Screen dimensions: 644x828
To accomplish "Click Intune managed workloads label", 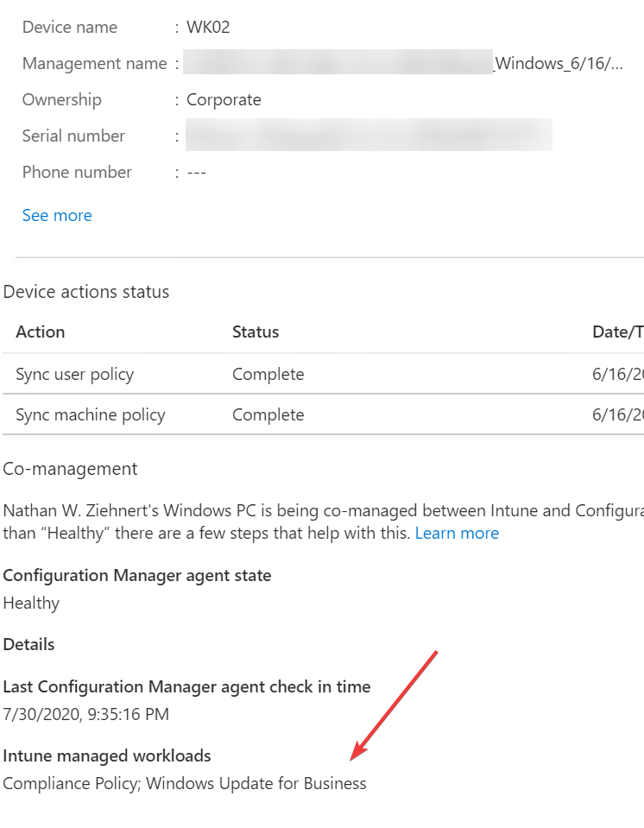I will pos(107,755).
